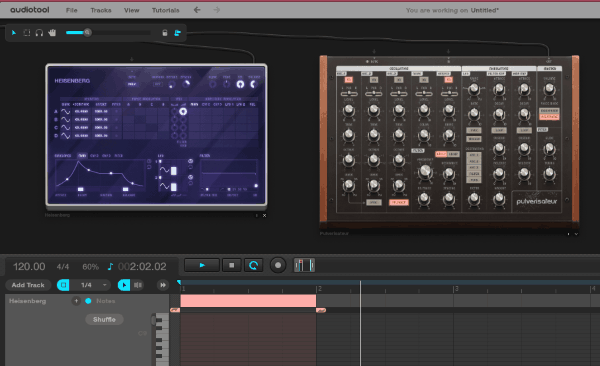
Task: Open the Tutorials menu
Action: (165, 10)
